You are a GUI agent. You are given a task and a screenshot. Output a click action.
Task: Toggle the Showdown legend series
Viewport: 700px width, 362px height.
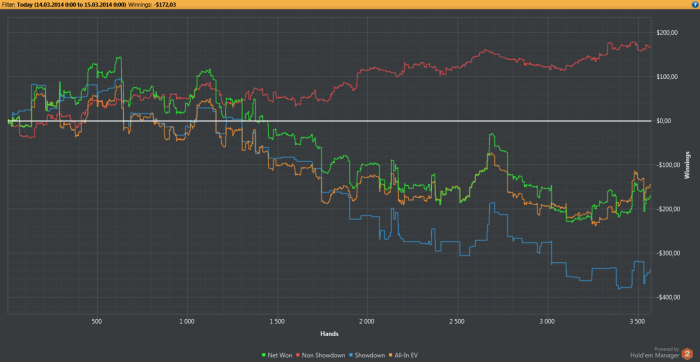(367, 355)
